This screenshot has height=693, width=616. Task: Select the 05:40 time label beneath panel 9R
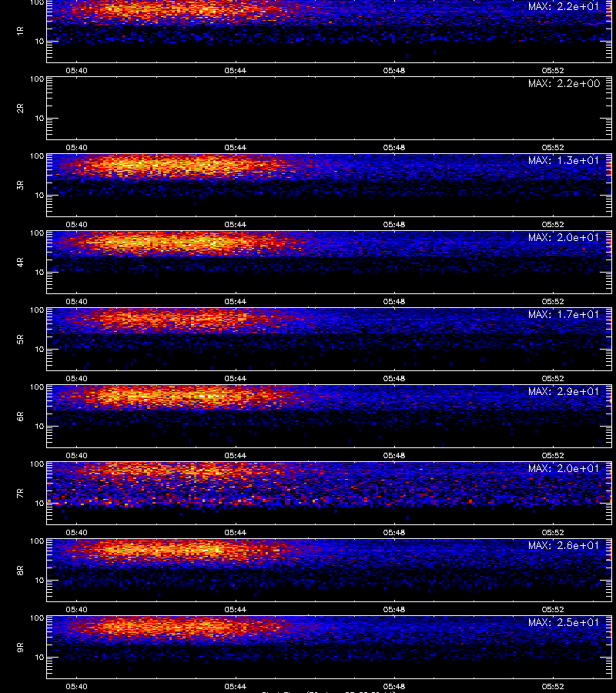point(76,686)
